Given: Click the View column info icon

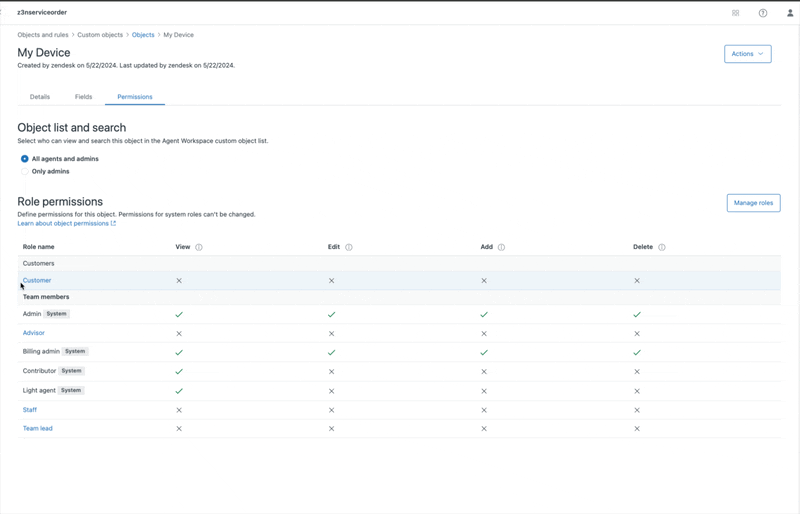Looking at the screenshot, I should (199, 247).
